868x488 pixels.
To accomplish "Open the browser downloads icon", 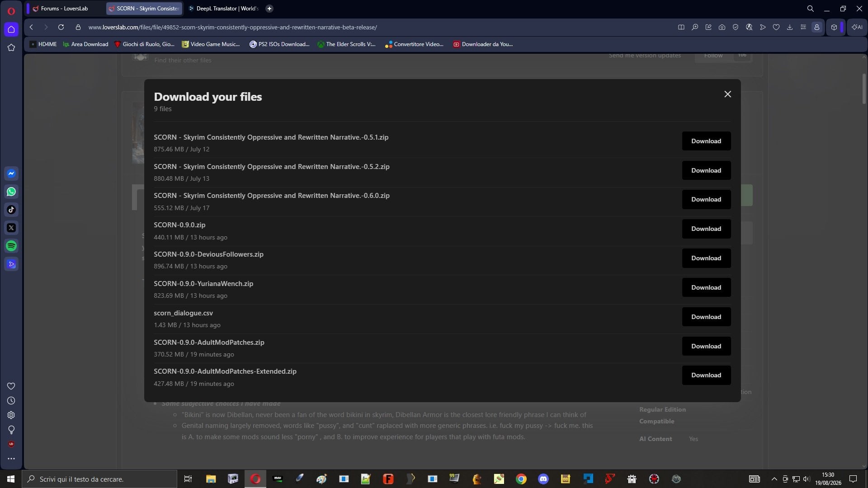I will (790, 27).
